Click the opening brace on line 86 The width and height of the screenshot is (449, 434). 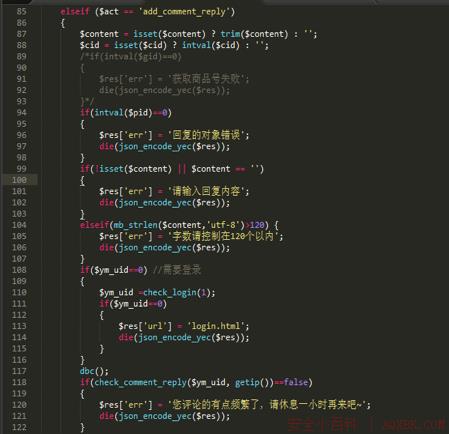[63, 23]
